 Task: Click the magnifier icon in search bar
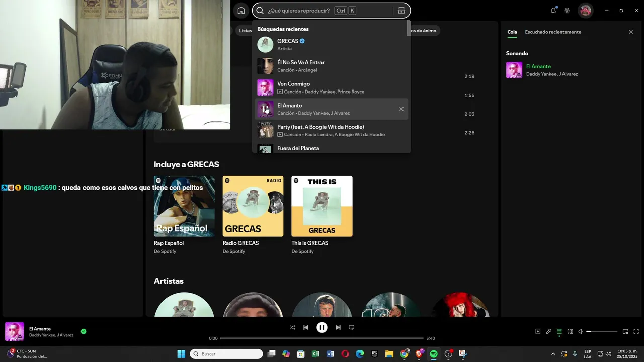[x=260, y=11]
